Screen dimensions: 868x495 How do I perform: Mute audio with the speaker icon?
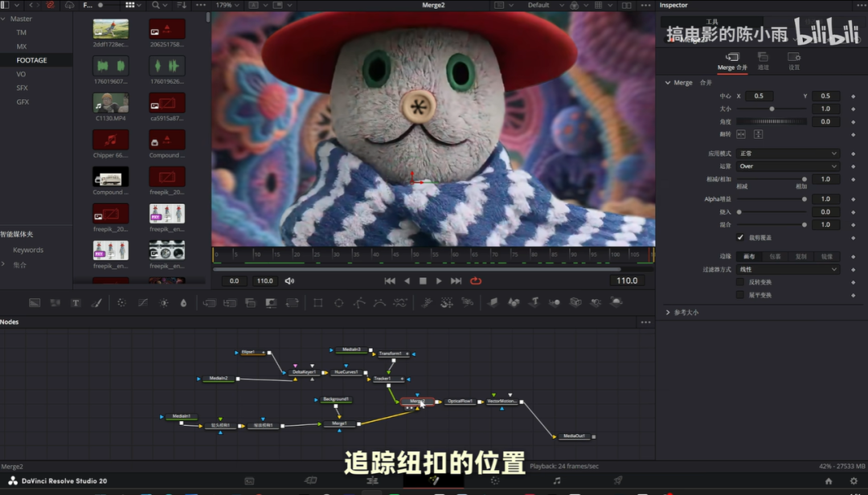289,281
